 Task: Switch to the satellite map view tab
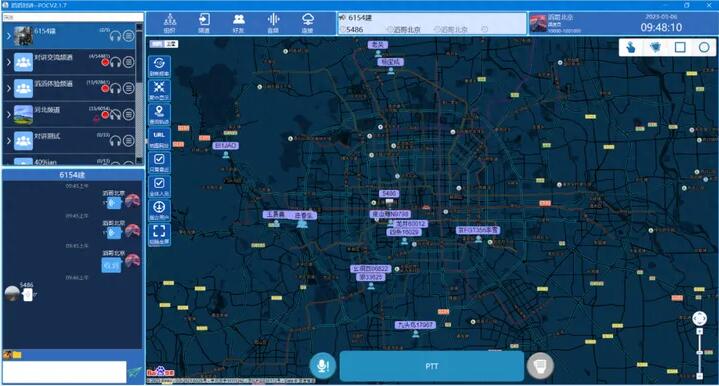click(x=171, y=44)
